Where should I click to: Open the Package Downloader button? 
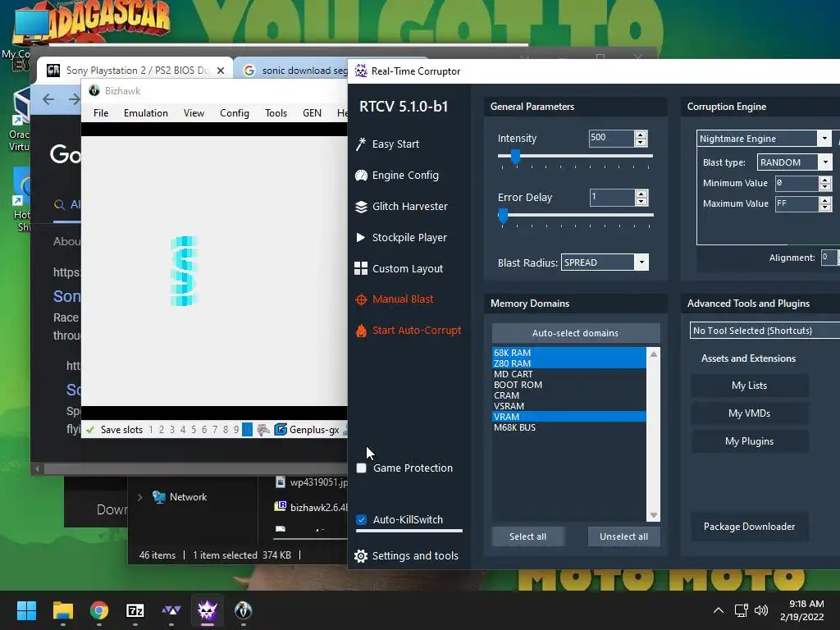pos(750,526)
